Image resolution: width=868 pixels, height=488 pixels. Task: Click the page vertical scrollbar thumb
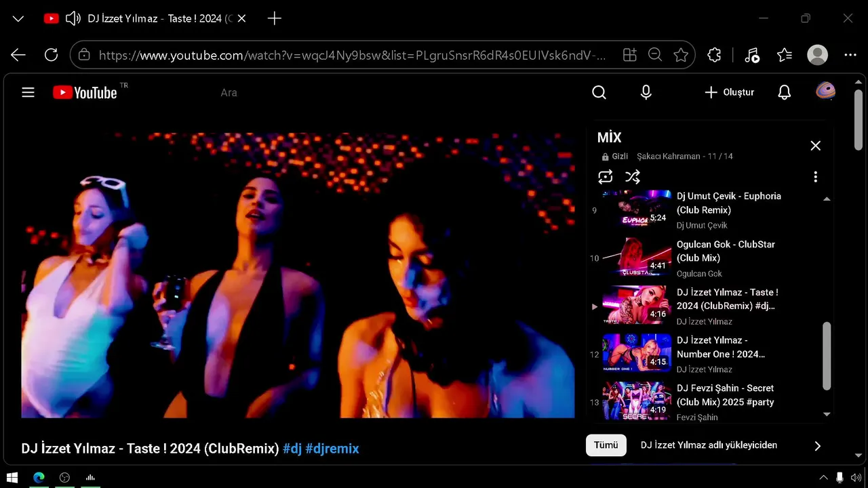pos(859,121)
